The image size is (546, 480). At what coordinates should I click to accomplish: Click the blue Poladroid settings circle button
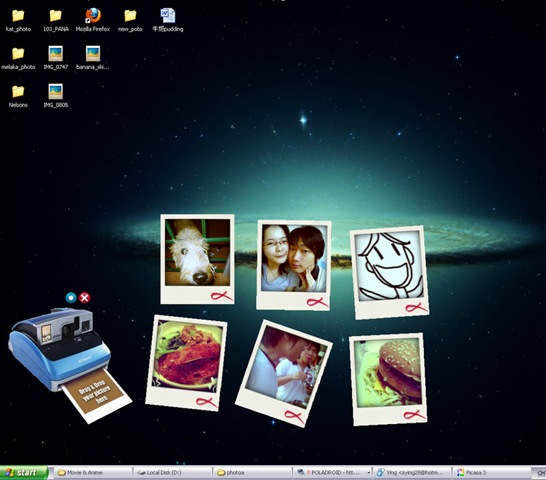tap(71, 298)
